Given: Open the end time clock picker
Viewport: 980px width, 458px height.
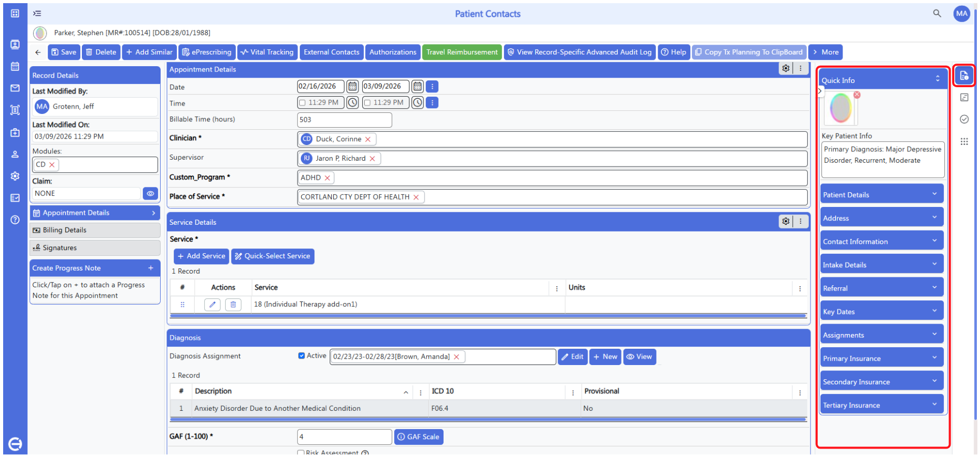Looking at the screenshot, I should [417, 102].
